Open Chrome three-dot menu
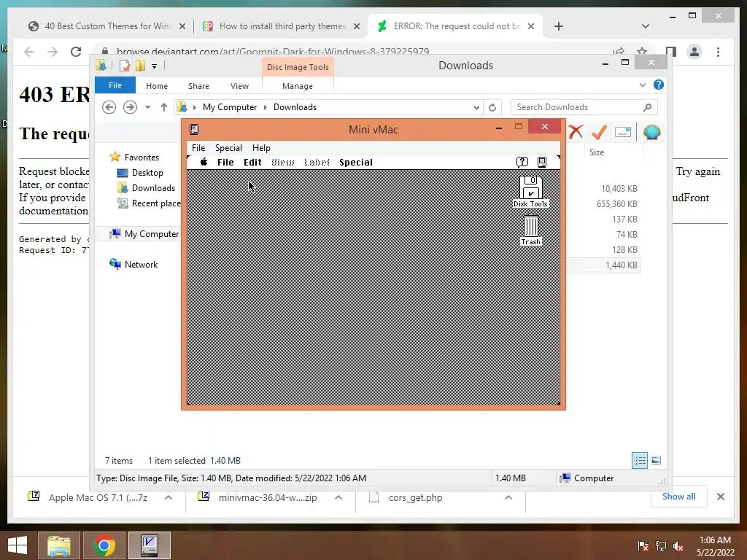Image resolution: width=747 pixels, height=560 pixels. (x=718, y=52)
